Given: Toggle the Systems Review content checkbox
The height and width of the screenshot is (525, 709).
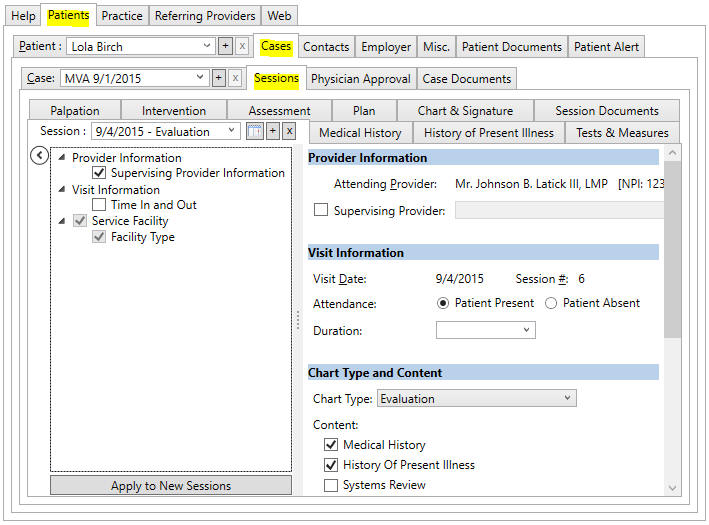Looking at the screenshot, I should (331, 485).
